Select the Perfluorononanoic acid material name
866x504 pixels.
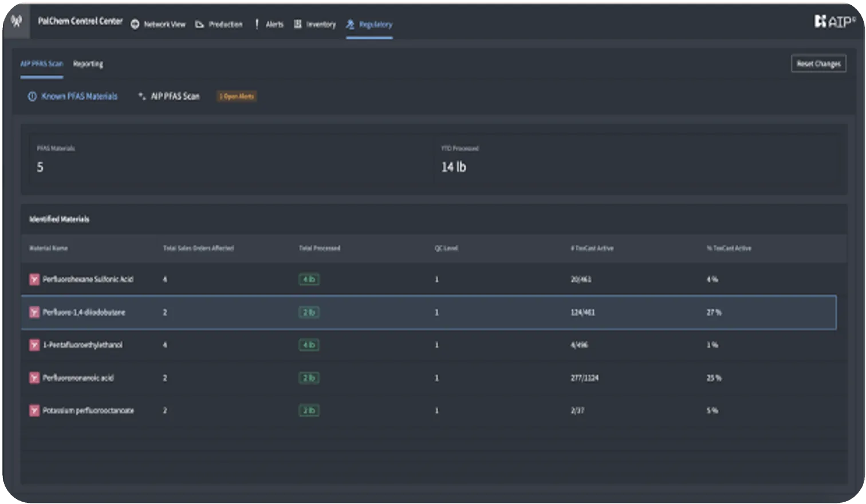78,378
